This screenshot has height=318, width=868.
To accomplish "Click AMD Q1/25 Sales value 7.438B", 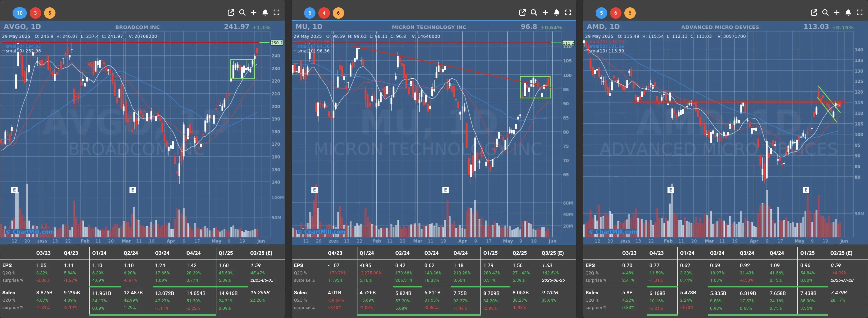I will (x=808, y=293).
